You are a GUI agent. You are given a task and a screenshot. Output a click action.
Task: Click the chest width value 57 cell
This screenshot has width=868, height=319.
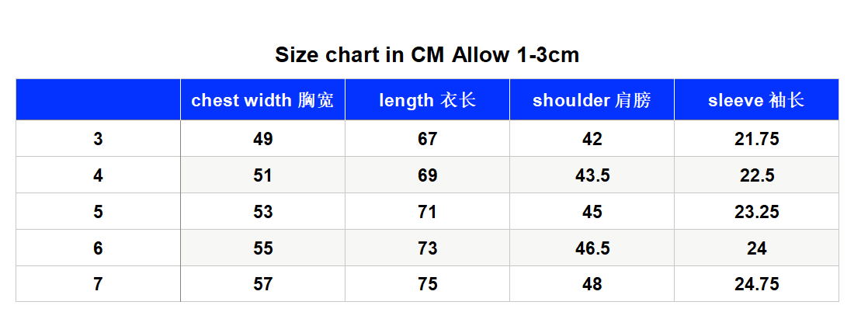pos(263,284)
